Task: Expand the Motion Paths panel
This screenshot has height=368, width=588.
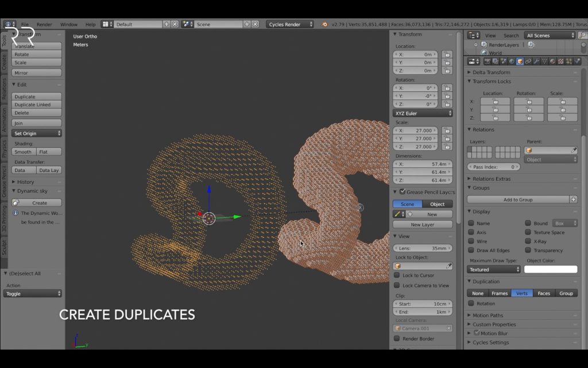Action: click(488, 315)
